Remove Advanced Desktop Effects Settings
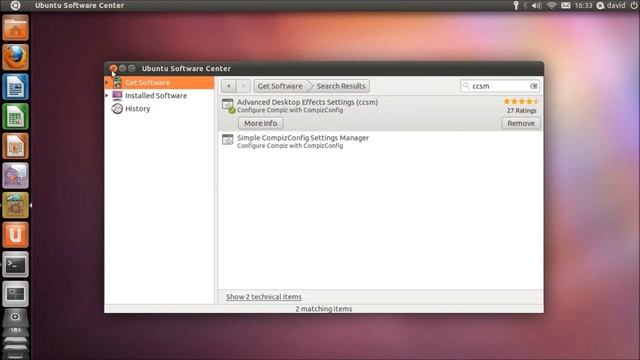Image resolution: width=640 pixels, height=360 pixels. (521, 123)
